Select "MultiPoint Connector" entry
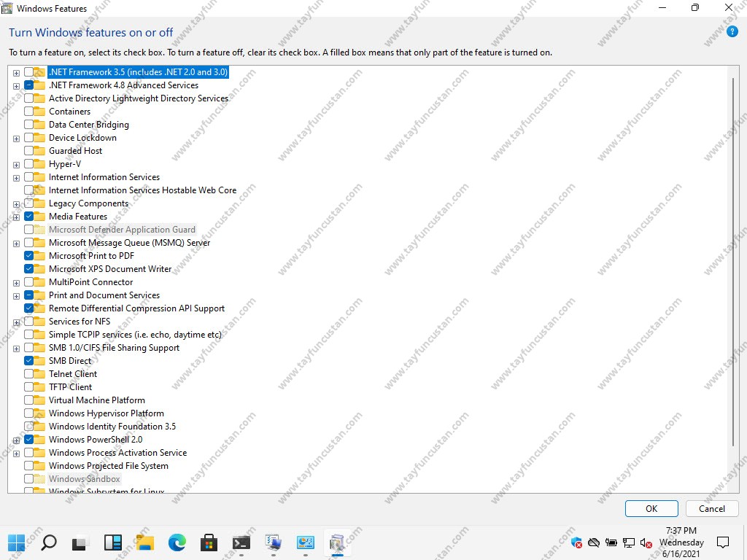Screen dimensions: 747x560 [x=90, y=282]
